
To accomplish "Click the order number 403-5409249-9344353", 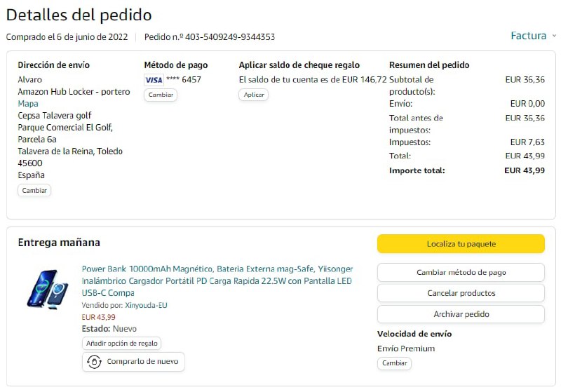I will pos(229,37).
